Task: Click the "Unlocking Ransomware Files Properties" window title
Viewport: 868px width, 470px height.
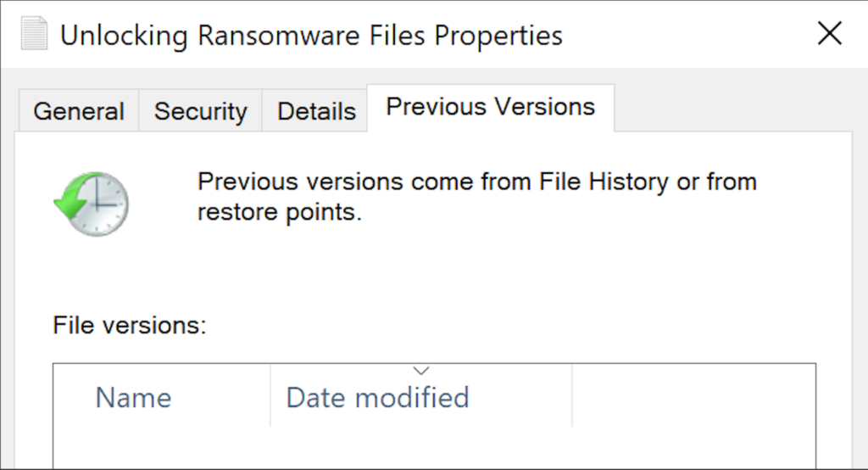Action: tap(311, 35)
